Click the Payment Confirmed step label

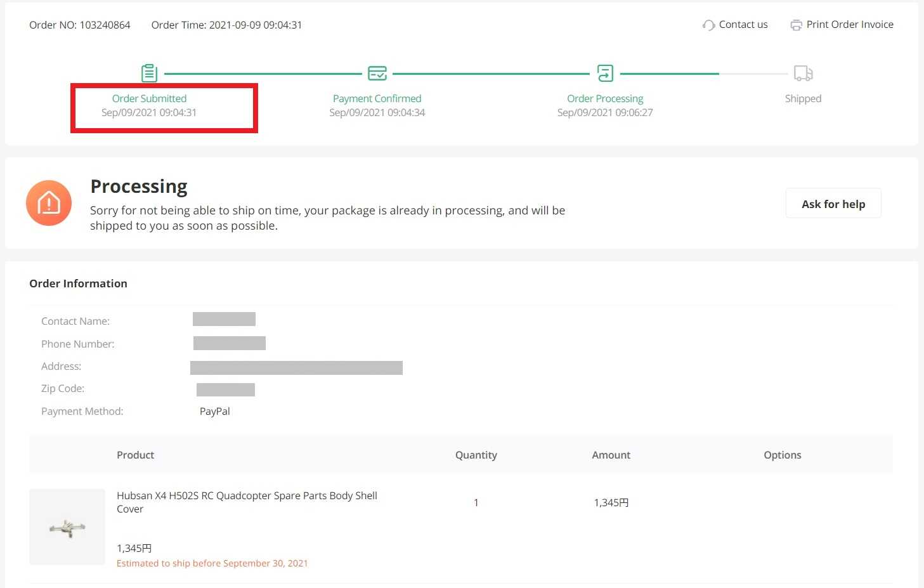coord(377,99)
